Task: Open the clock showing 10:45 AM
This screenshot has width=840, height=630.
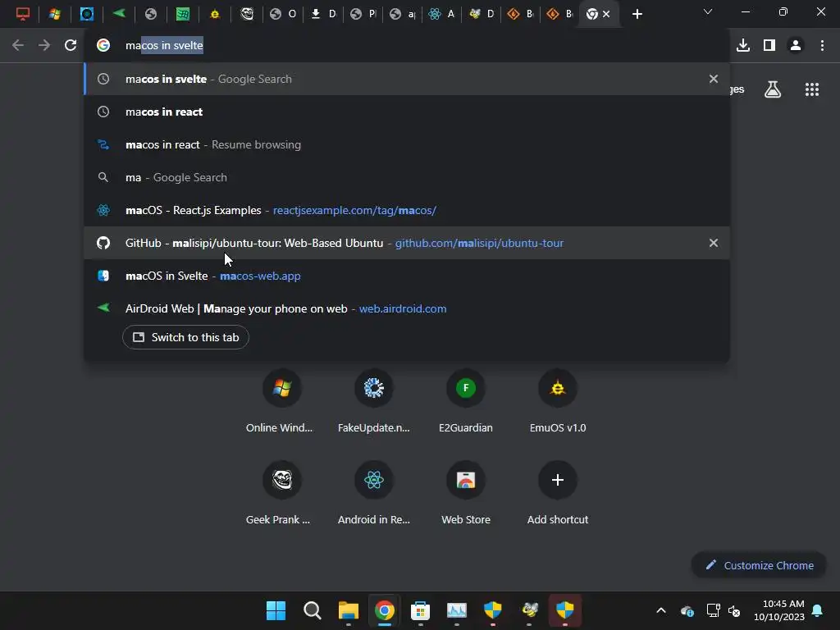Action: point(779,610)
